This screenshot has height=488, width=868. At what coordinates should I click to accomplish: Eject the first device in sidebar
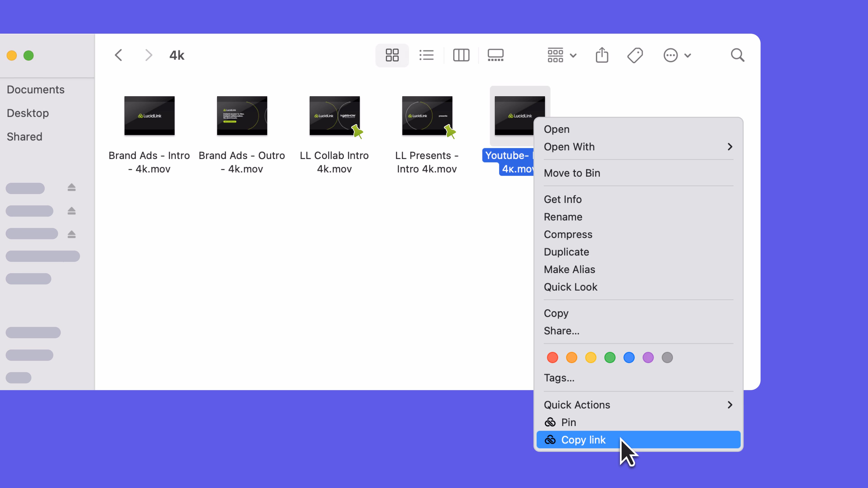(x=71, y=188)
